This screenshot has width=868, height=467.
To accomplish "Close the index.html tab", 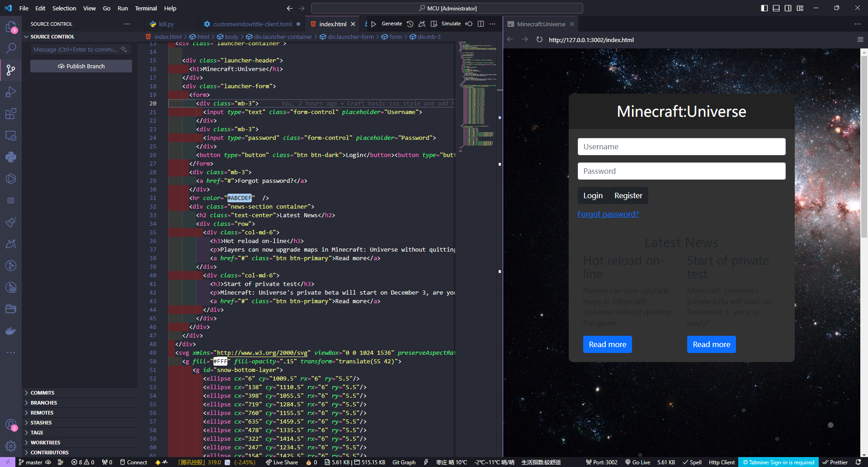I will [353, 24].
